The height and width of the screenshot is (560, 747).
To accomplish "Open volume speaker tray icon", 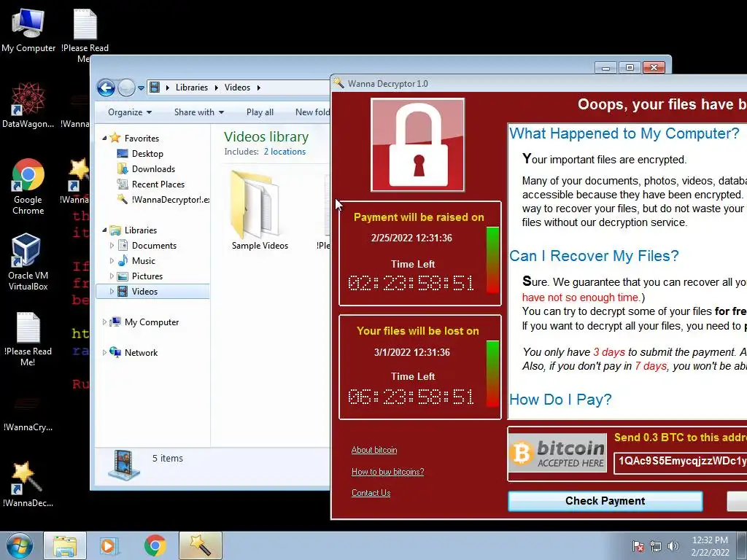I will 673,546.
